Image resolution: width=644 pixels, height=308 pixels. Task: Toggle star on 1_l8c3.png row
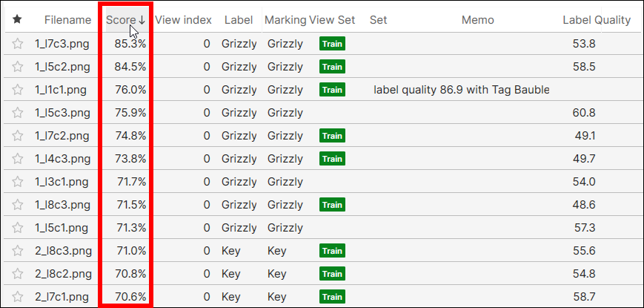tap(18, 205)
